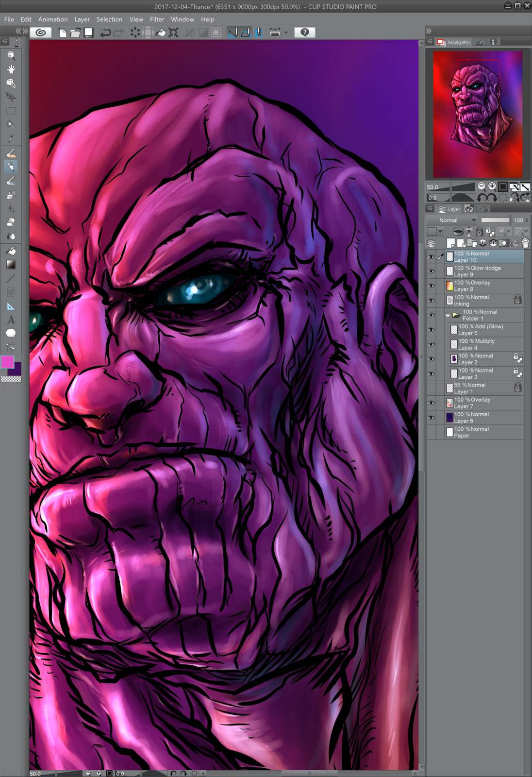Create new layer folder icon
Viewport: 532px width, 777px height.
(472, 243)
